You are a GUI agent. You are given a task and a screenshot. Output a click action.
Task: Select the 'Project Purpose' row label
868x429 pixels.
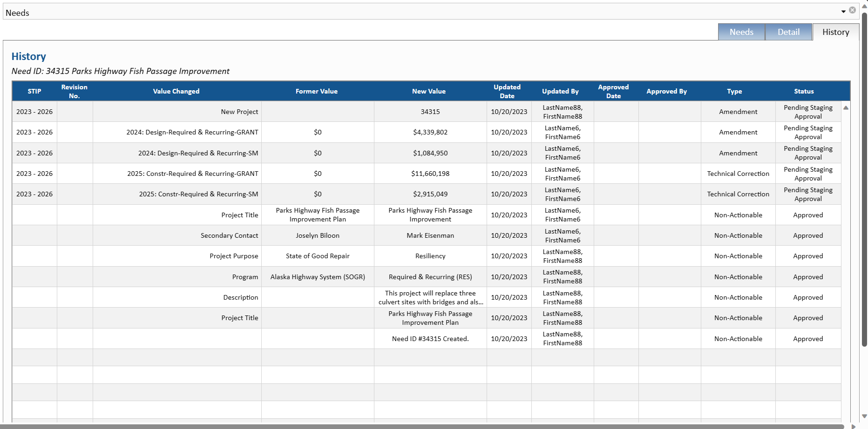177,256
